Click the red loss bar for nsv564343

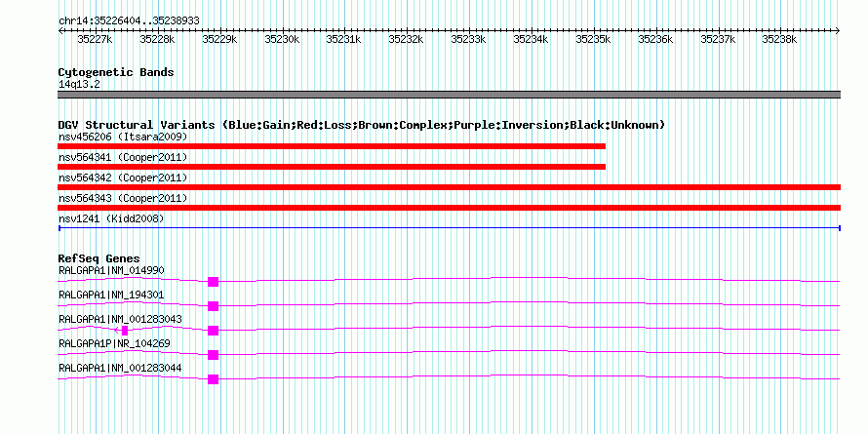449,208
